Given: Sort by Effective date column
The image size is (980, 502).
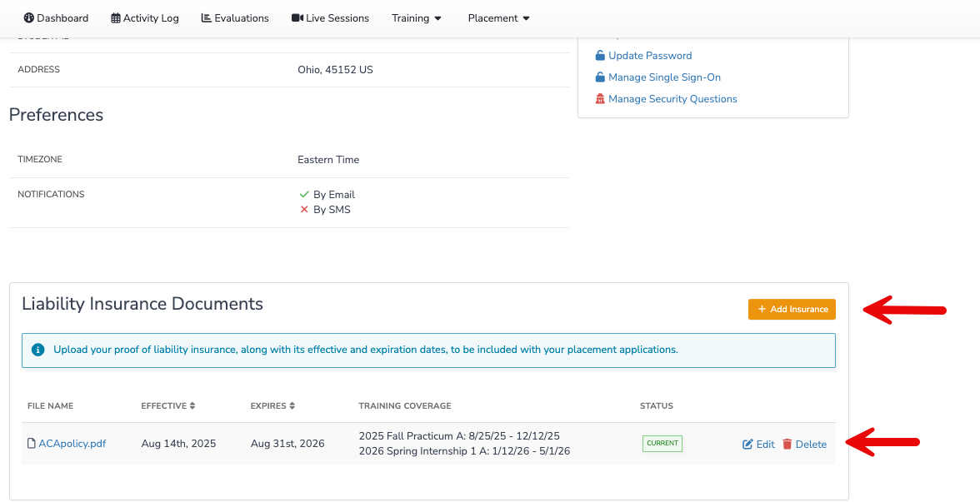Looking at the screenshot, I should 168,406.
